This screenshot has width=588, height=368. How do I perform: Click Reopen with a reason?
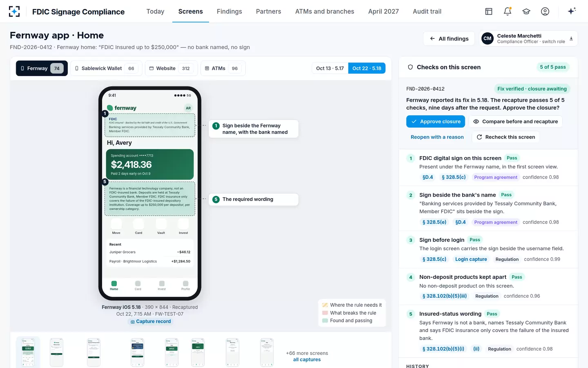pos(437,137)
